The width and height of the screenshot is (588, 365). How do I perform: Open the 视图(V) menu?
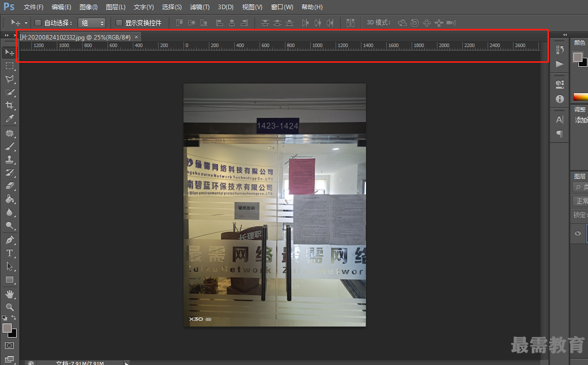252,7
